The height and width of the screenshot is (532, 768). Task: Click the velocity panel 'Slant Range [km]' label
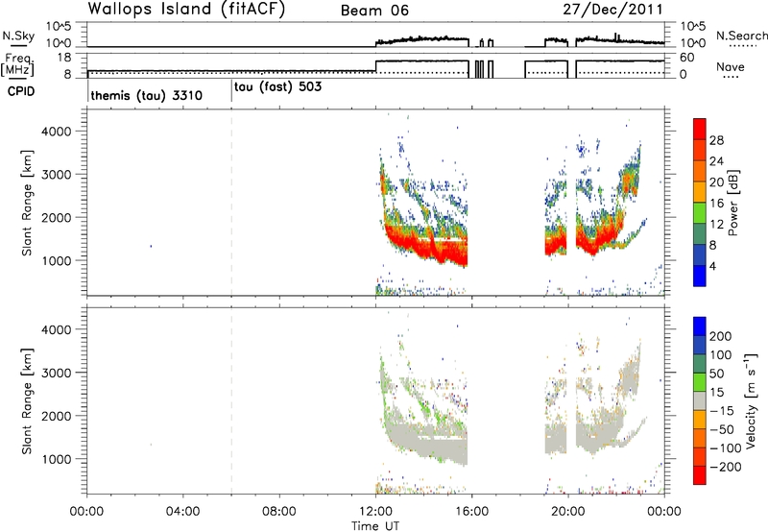[x=27, y=401]
